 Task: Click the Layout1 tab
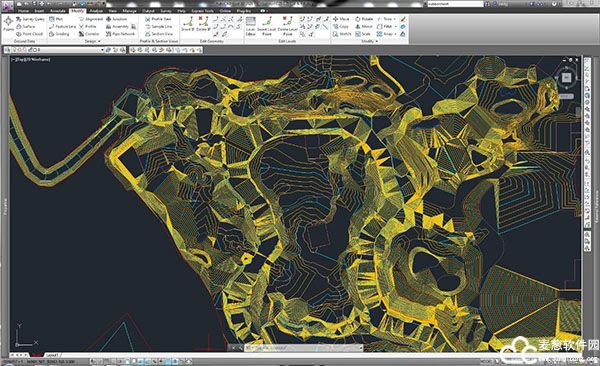pos(52,355)
